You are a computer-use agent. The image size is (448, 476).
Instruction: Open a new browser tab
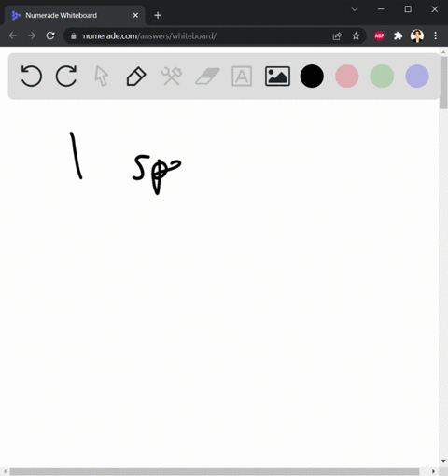[x=158, y=15]
